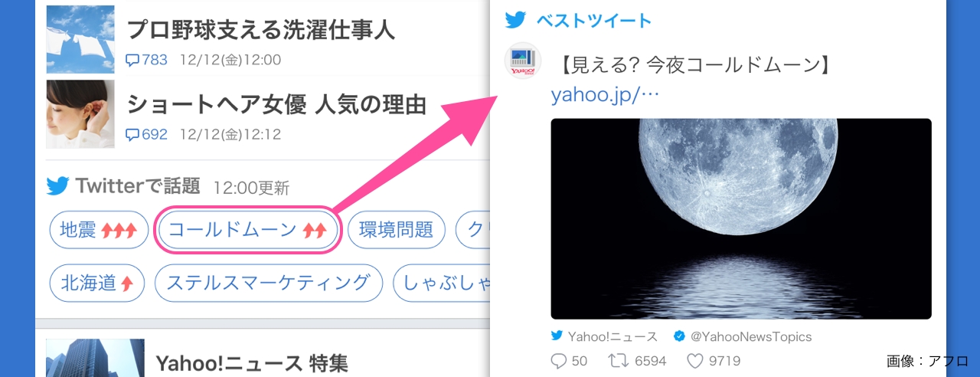
Task: Click the Yahoo! News avatar icon on tweet
Action: 522,61
